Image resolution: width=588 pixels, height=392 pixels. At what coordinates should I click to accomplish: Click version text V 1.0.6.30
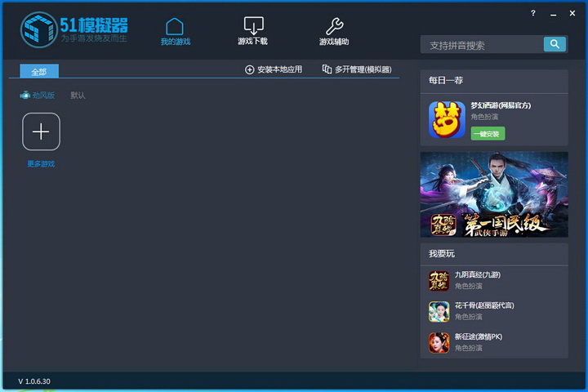click(x=34, y=381)
